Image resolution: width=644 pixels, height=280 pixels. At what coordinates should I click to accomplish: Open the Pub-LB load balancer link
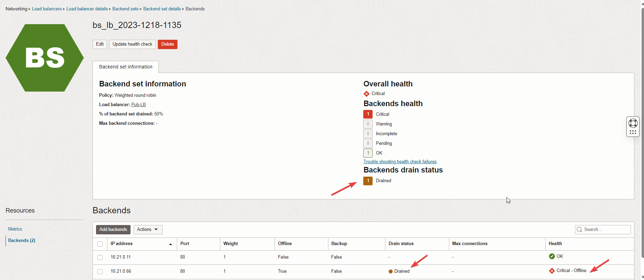point(138,105)
